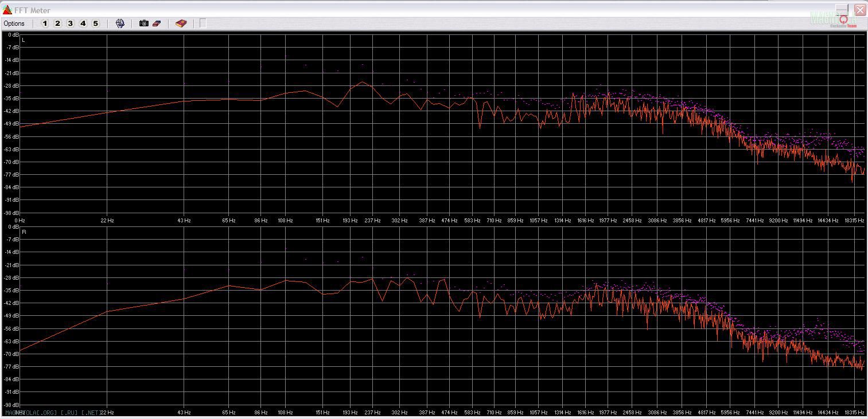The image size is (868, 419).
Task: Click the -42 dB label in L channel
Action: tap(12, 111)
